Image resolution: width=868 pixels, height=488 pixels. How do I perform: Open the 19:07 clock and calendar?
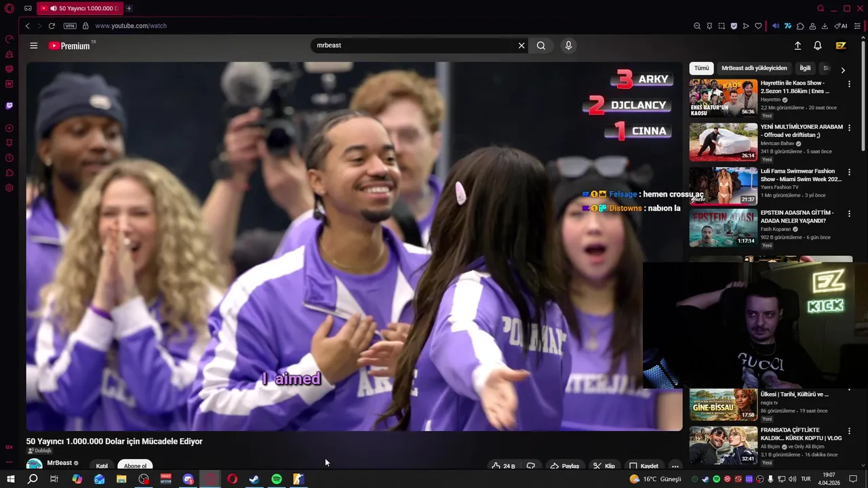(x=829, y=479)
